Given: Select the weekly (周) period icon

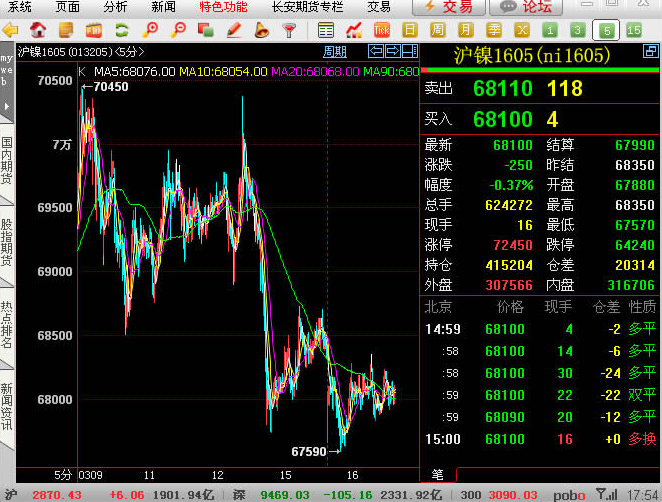Looking at the screenshot, I should [437, 30].
